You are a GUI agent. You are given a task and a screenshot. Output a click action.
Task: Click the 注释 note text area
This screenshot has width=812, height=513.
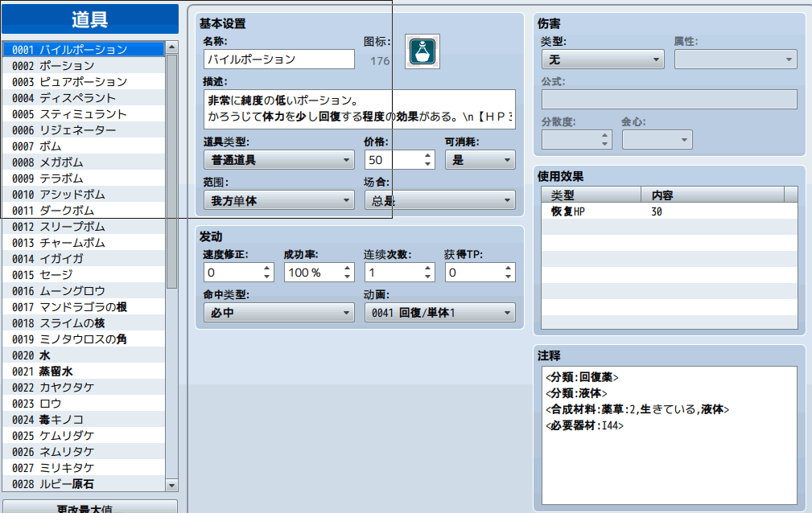[x=669, y=435]
